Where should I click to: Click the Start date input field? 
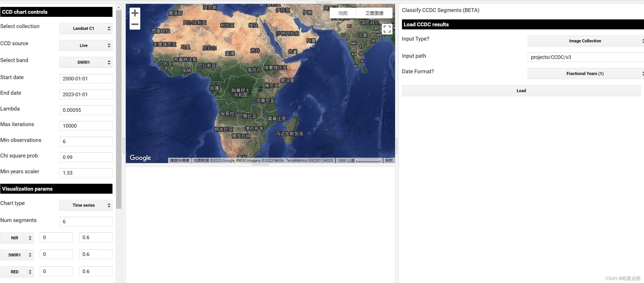86,79
